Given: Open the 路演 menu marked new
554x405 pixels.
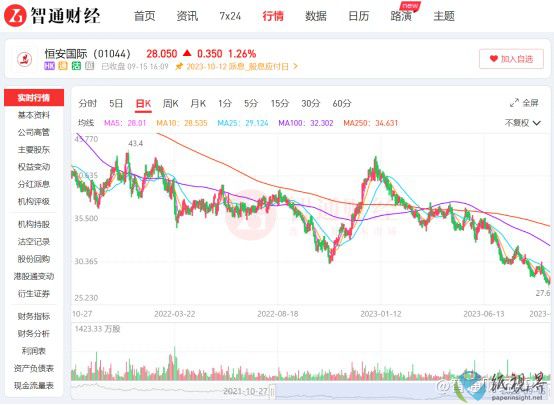Looking at the screenshot, I should tap(401, 16).
